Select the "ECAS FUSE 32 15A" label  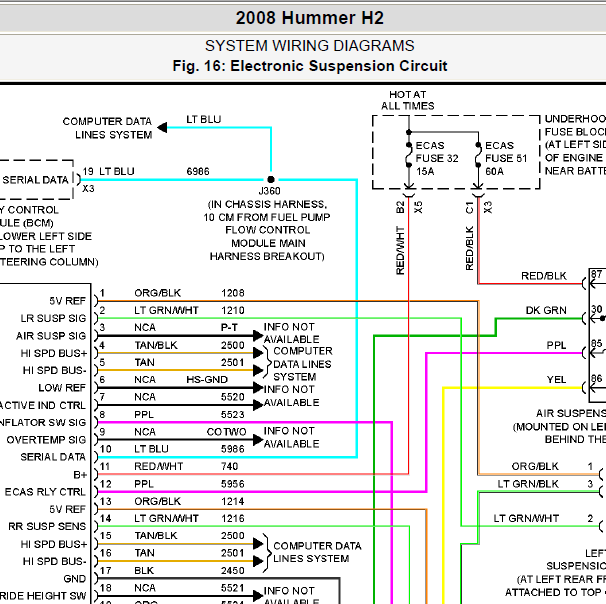[x=437, y=158]
